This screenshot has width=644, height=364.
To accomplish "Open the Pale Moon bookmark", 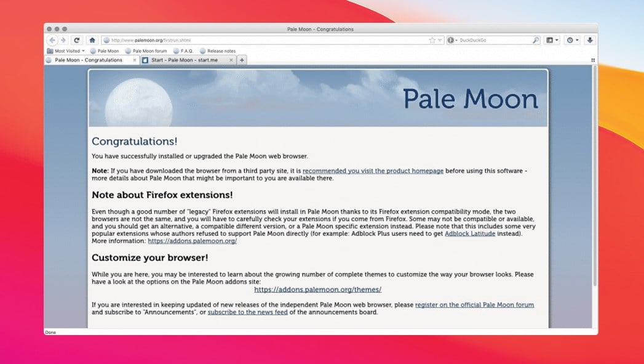I will pyautogui.click(x=105, y=51).
